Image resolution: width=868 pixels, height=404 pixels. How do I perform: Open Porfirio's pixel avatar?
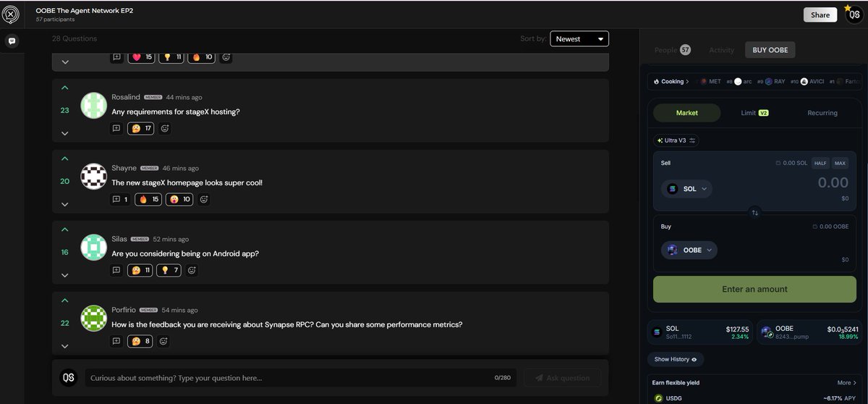pos(94,319)
